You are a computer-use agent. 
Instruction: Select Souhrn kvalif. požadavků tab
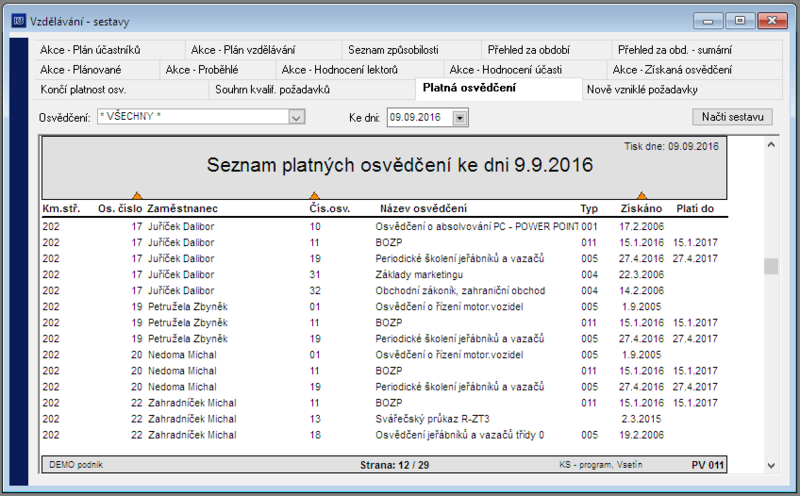click(312, 90)
